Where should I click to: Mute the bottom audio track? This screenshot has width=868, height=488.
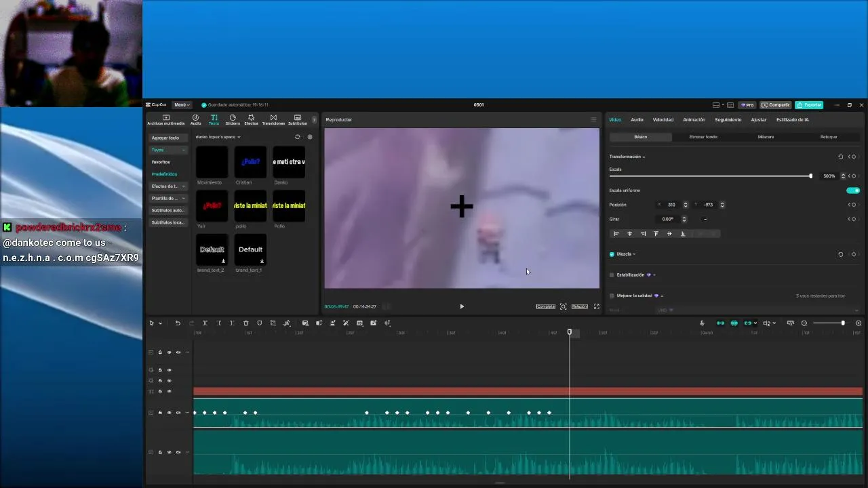178,452
